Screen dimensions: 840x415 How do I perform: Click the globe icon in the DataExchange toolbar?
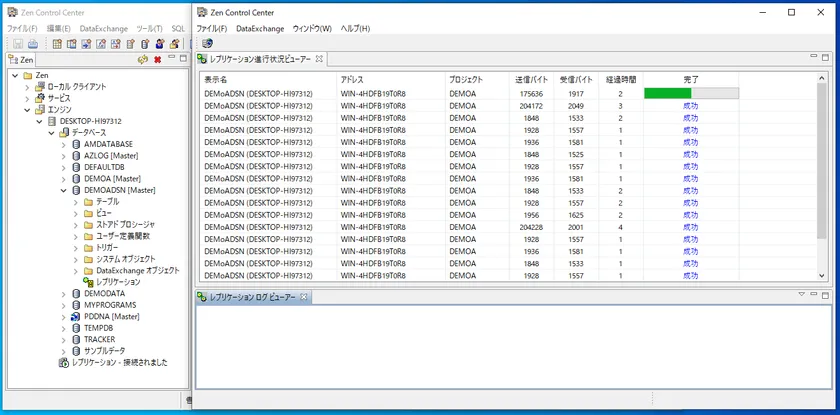(x=207, y=43)
